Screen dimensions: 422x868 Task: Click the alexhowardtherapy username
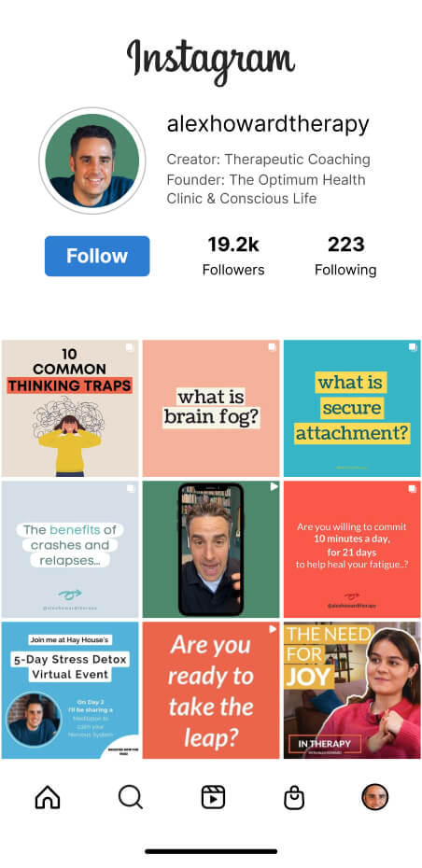[x=268, y=124]
